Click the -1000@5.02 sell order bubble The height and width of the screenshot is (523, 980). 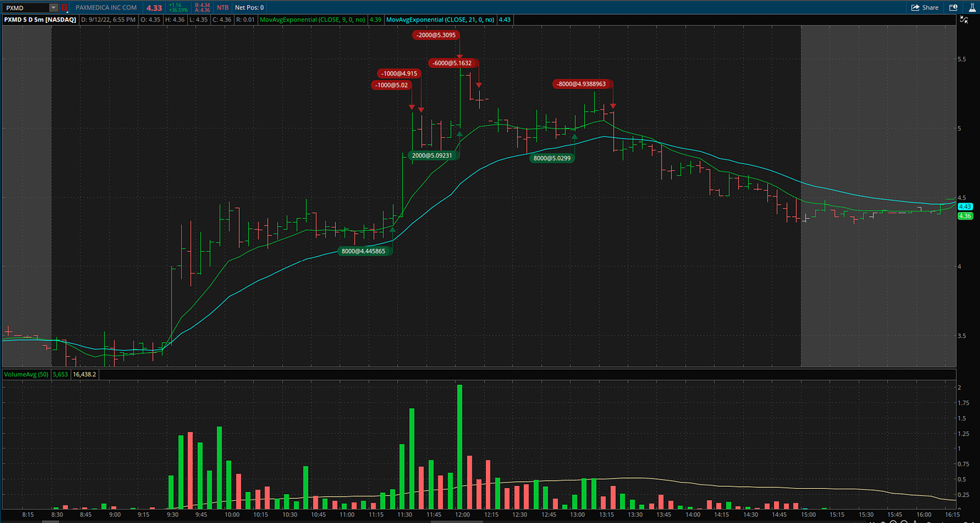pyautogui.click(x=391, y=85)
